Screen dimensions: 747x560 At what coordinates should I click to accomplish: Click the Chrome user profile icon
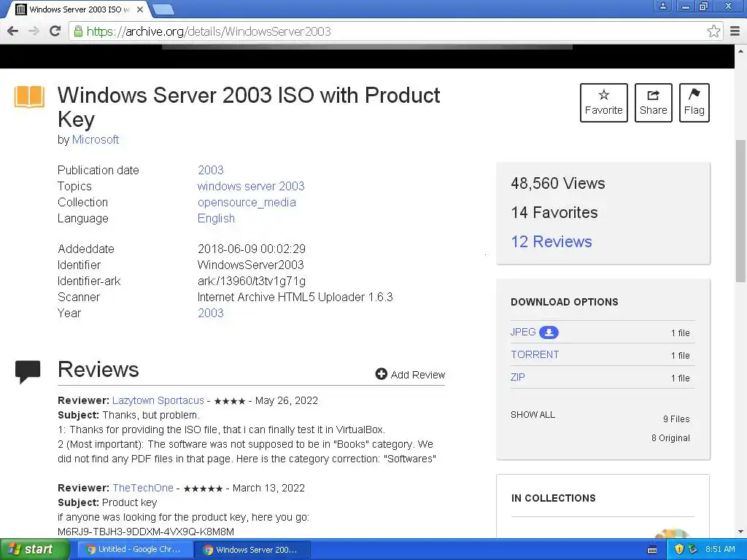point(662,6)
